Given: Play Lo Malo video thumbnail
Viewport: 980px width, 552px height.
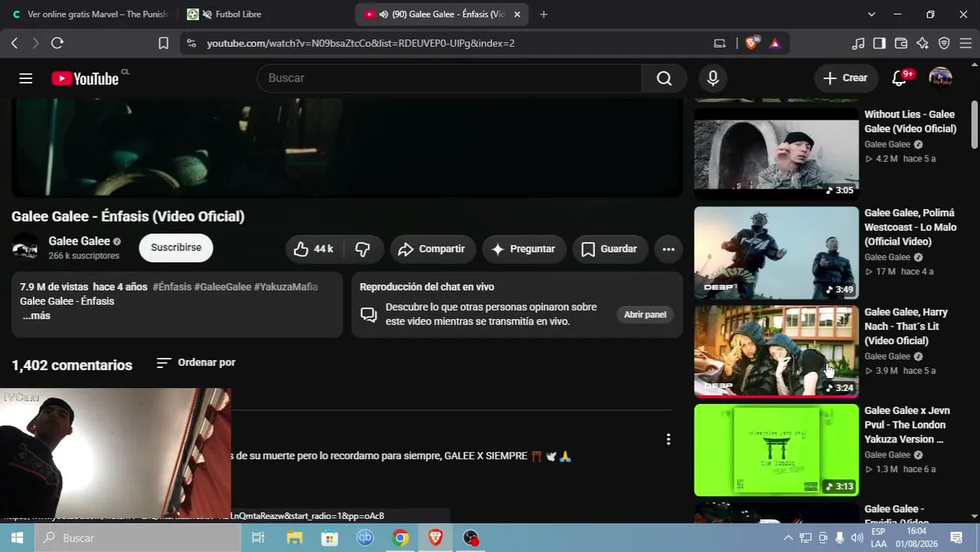Looking at the screenshot, I should coord(776,253).
